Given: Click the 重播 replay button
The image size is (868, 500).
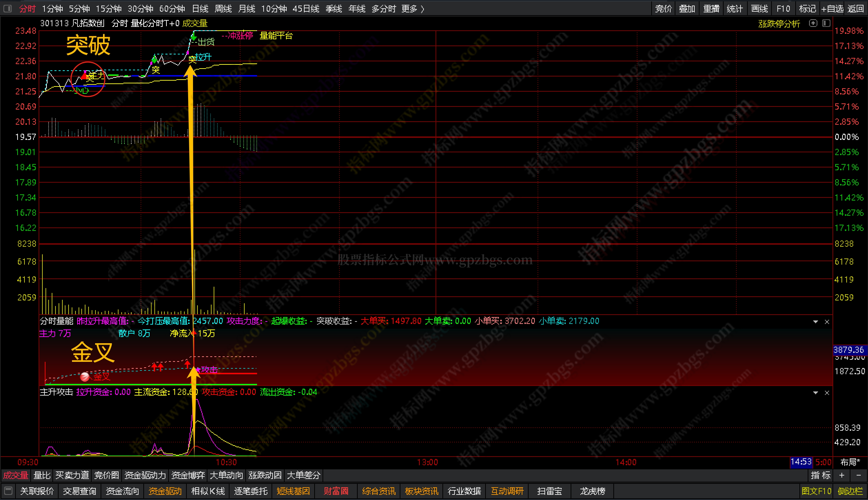Looking at the screenshot, I should (712, 9).
